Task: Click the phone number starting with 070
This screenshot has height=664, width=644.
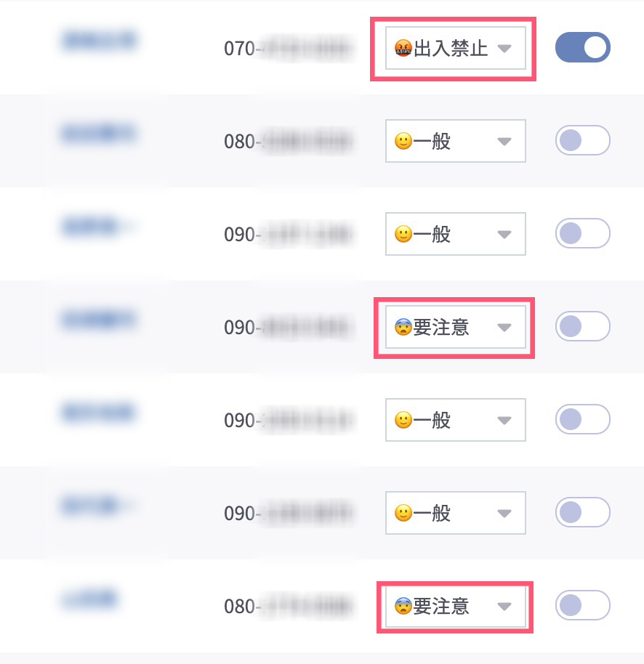Action: (x=289, y=49)
